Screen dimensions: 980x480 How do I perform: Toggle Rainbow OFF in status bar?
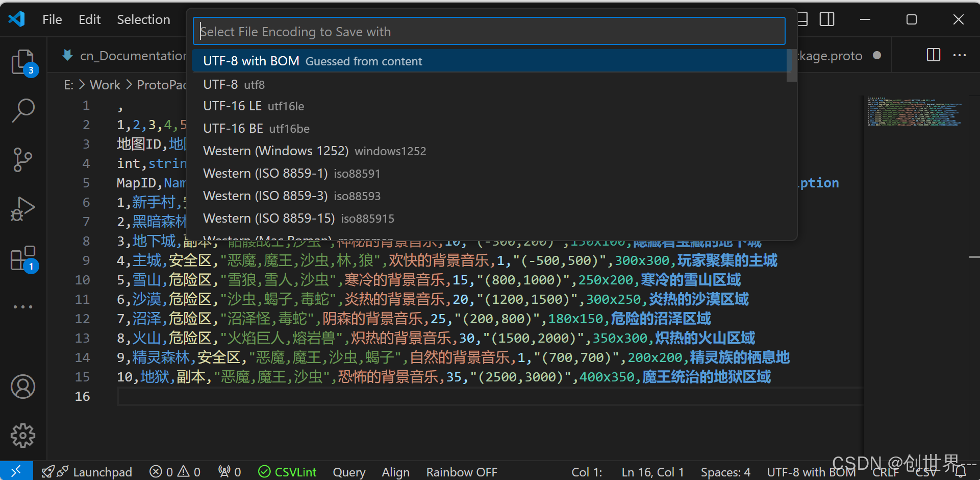click(462, 472)
